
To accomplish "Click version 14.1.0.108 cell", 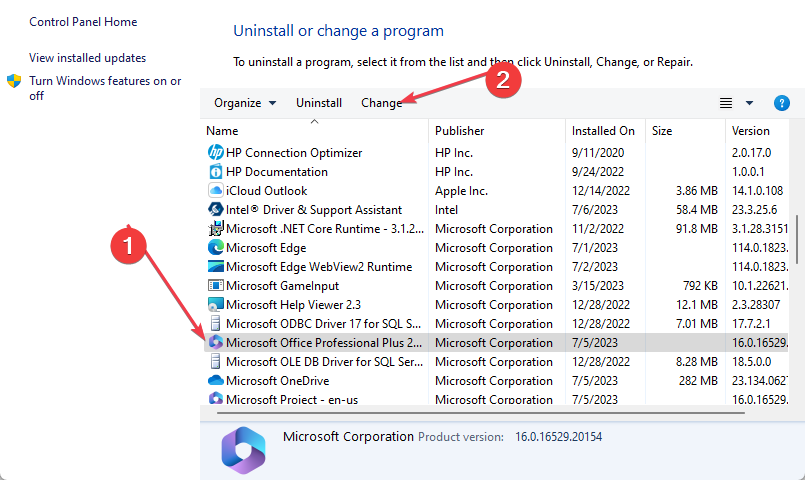I will [x=757, y=191].
